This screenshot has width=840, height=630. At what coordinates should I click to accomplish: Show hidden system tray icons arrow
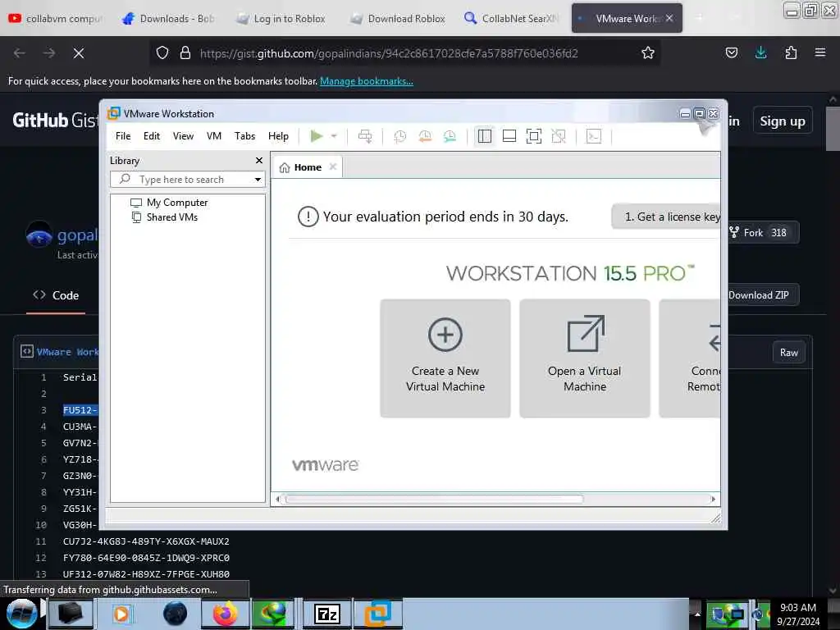coord(697,614)
